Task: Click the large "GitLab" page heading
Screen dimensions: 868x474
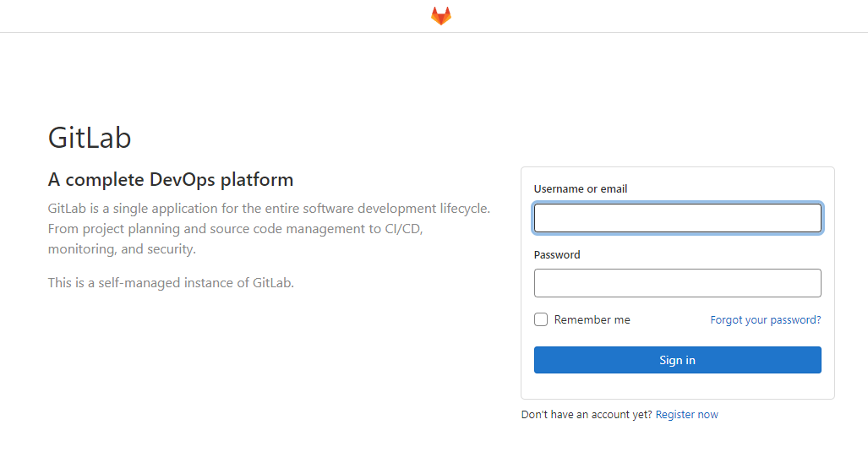Action: coord(90,138)
